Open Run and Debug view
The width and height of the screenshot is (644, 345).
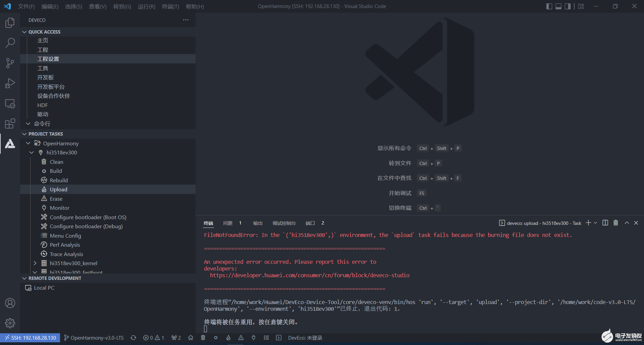10,83
